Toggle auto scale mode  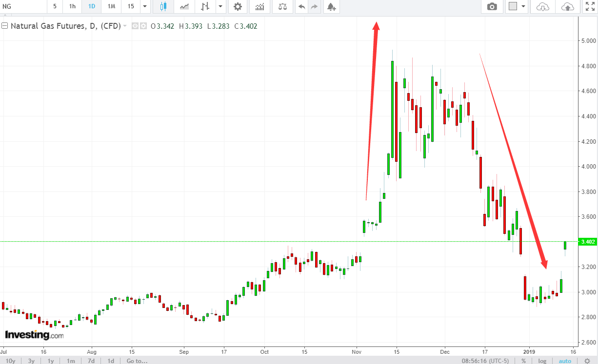pyautogui.click(x=565, y=361)
